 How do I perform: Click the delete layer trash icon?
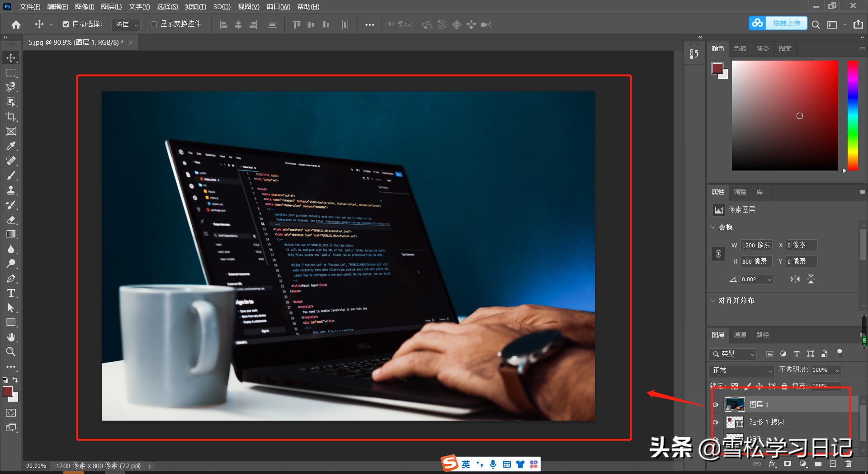[x=848, y=464]
